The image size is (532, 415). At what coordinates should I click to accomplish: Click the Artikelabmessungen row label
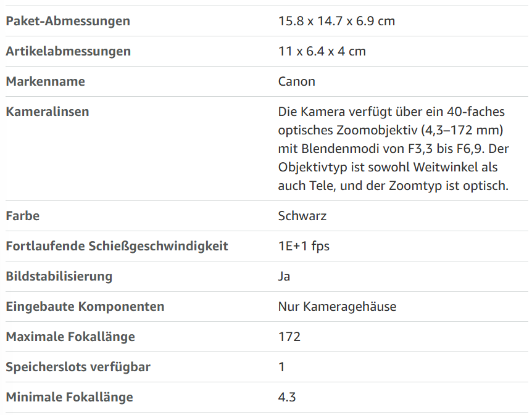pos(68,51)
